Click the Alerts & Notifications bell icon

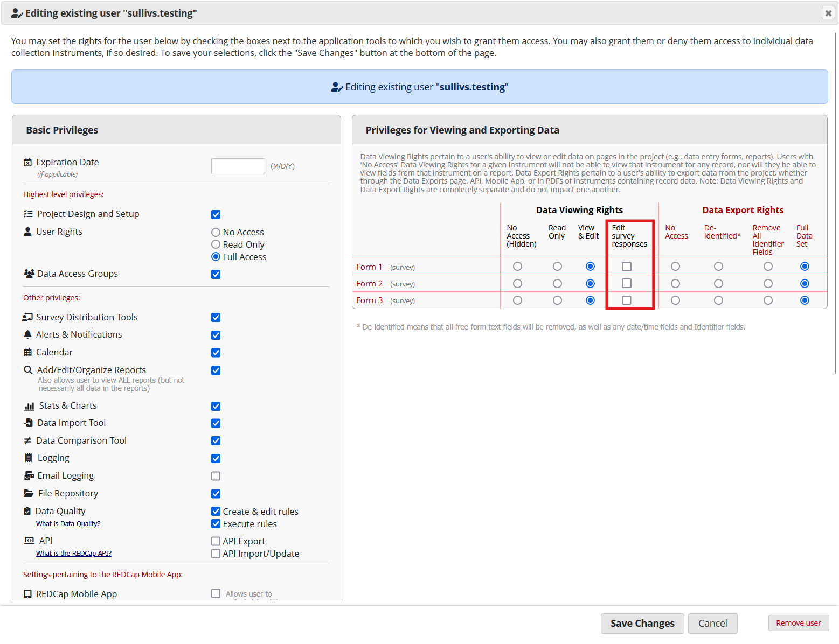[27, 334]
